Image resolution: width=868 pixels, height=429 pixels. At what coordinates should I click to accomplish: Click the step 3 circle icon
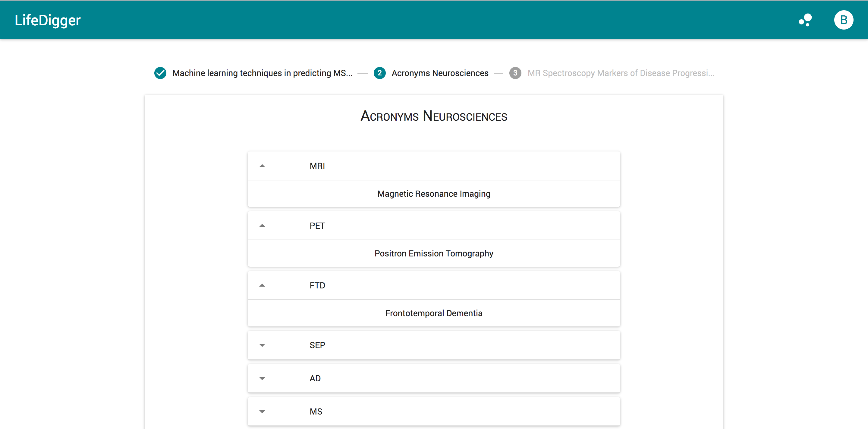(515, 73)
